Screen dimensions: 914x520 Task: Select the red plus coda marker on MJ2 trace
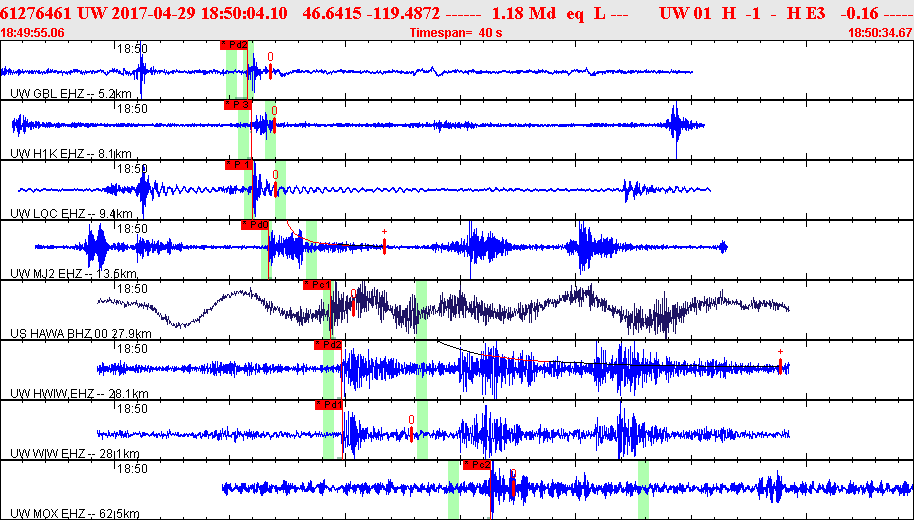(384, 241)
